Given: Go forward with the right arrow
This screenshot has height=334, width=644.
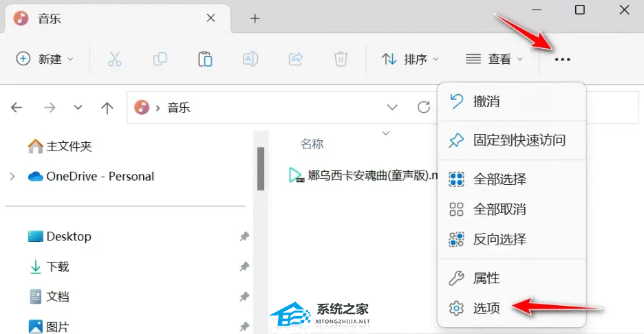Looking at the screenshot, I should pos(50,107).
